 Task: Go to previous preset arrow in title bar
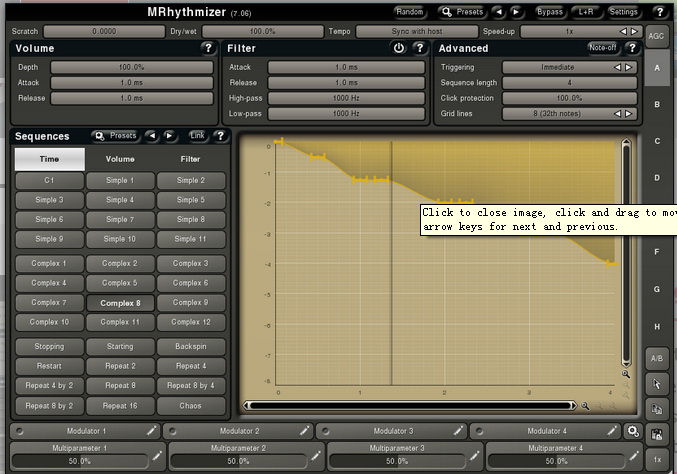pos(499,12)
